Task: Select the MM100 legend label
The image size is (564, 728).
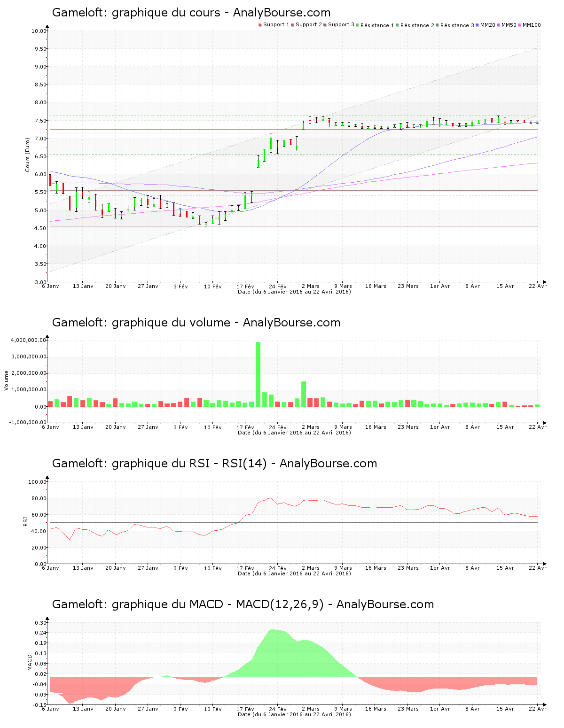Action: click(x=532, y=25)
